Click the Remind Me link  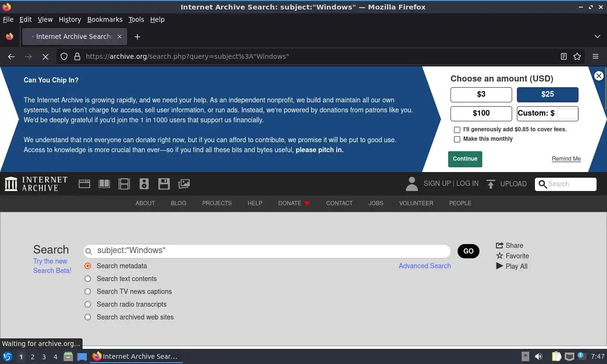(x=566, y=159)
